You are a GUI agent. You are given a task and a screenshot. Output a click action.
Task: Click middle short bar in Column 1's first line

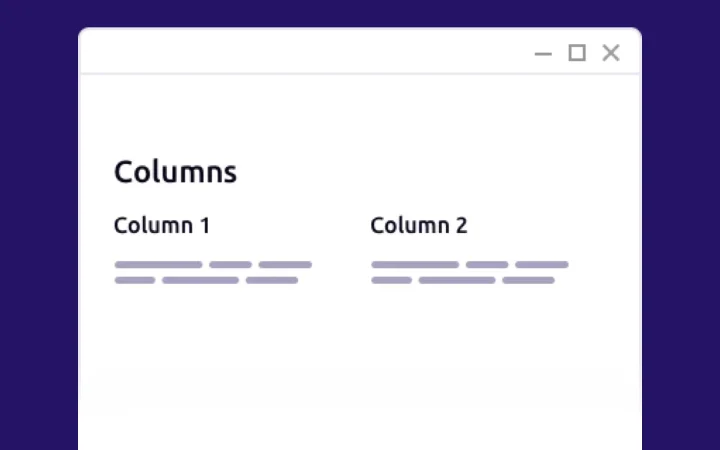click(x=230, y=265)
